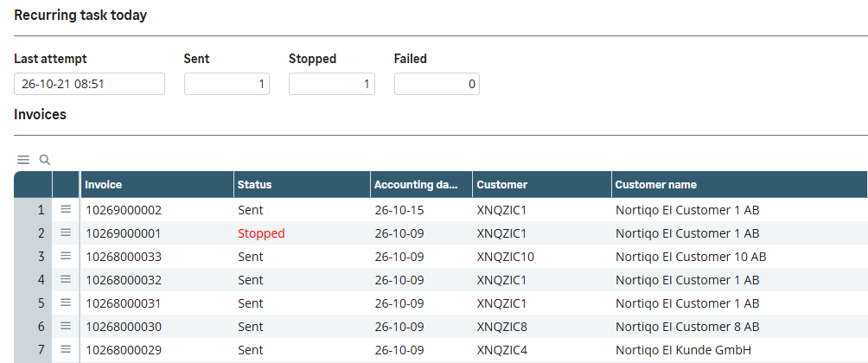Sort by the Customer name column header
868x363 pixels.
pyautogui.click(x=739, y=184)
